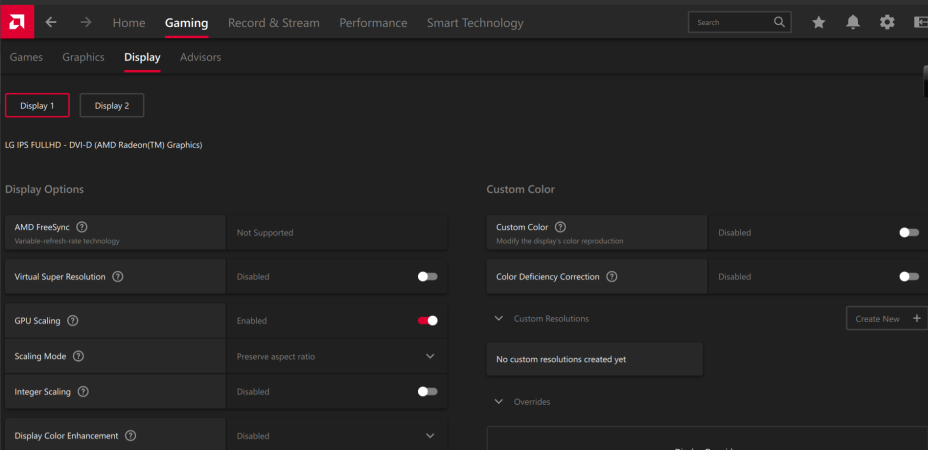
Task: Open Record & Stream tab
Action: point(273,22)
